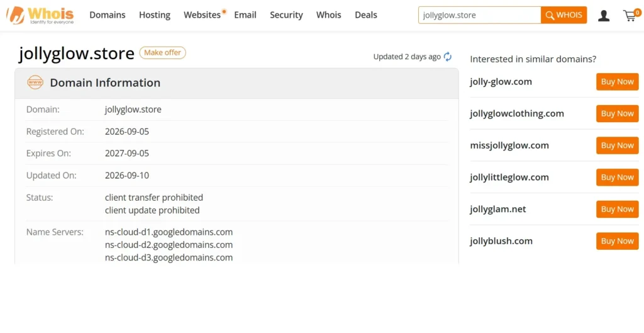This screenshot has width=644, height=333.
Task: Buy Now for jolly-glow.com
Action: (x=618, y=81)
